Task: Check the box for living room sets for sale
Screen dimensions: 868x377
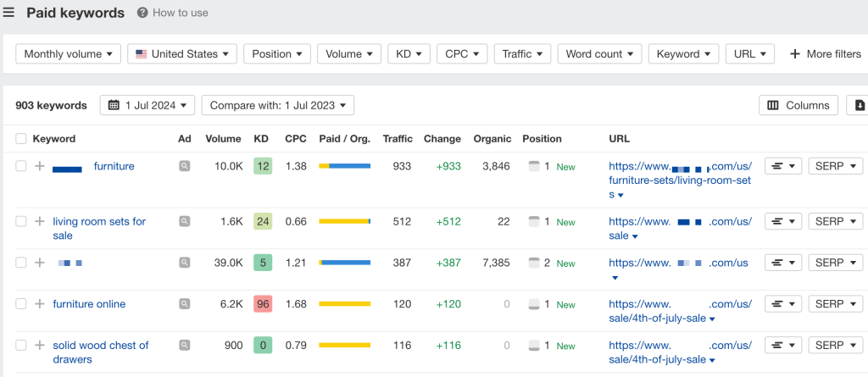Action: click(21, 221)
